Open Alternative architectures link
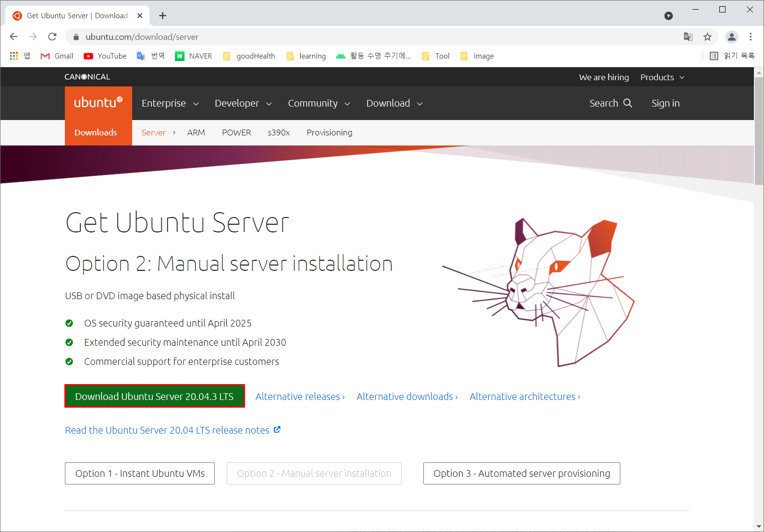 point(525,397)
